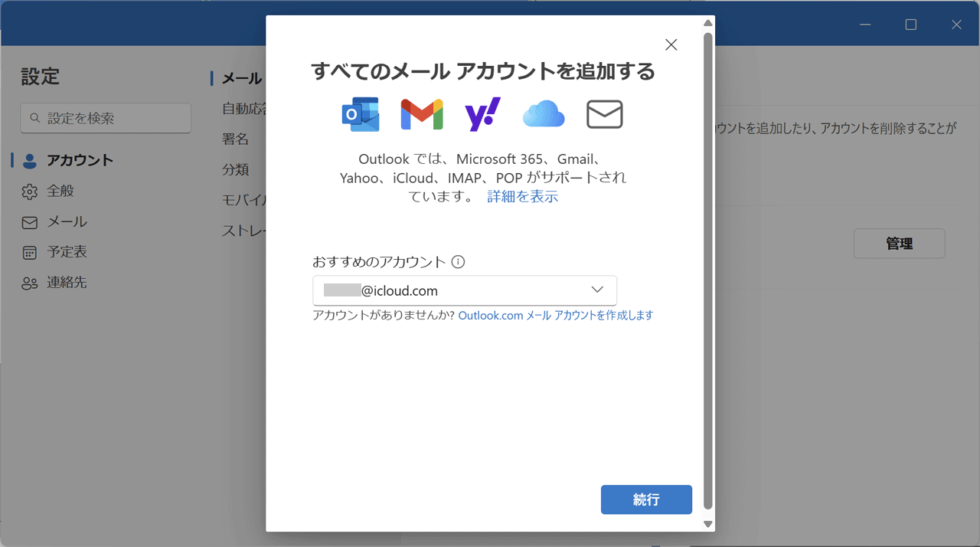The width and height of the screenshot is (980, 547).
Task: Click the Yahoo logo icon
Action: (x=483, y=114)
